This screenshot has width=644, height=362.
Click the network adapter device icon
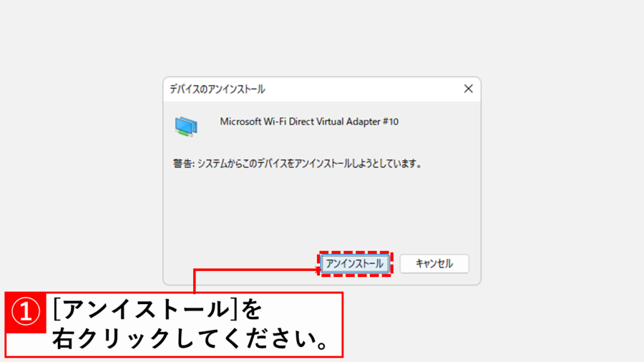pos(186,126)
